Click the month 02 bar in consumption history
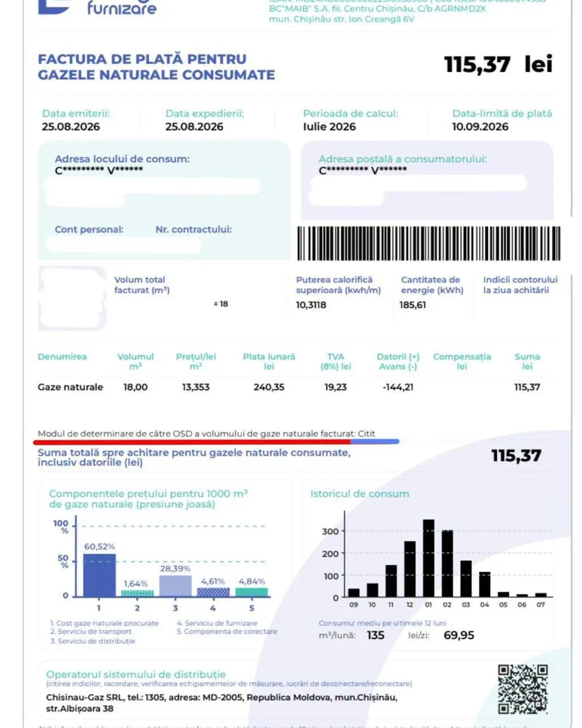This screenshot has height=728, width=582. pyautogui.click(x=447, y=563)
